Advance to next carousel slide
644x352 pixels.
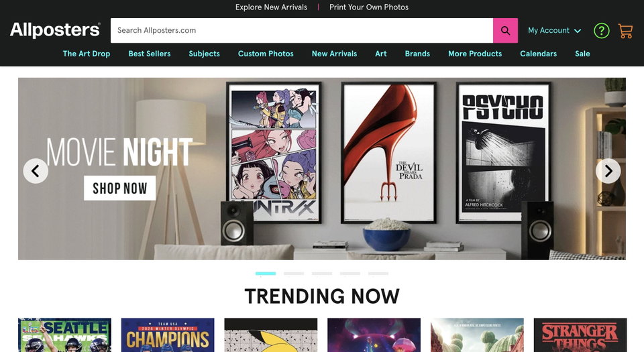tap(608, 171)
